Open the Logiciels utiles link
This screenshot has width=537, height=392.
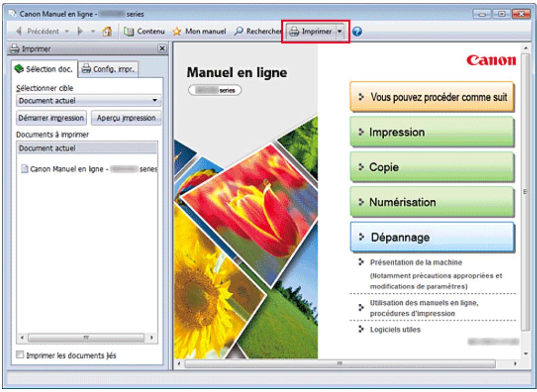pos(395,330)
